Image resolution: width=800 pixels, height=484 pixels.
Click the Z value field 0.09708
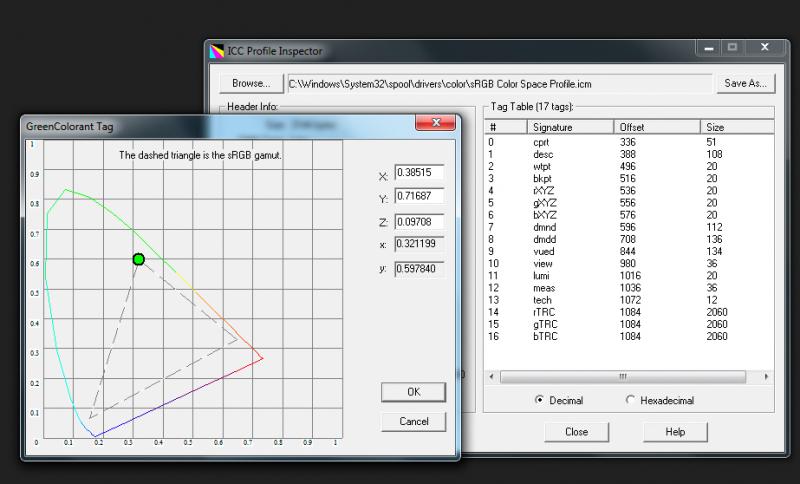click(x=419, y=222)
